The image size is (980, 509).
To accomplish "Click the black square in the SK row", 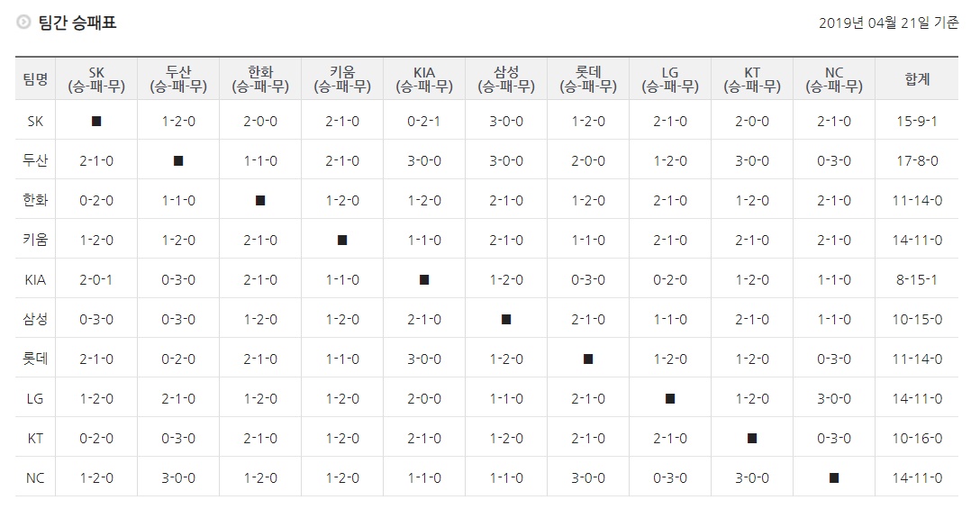I will (96, 122).
